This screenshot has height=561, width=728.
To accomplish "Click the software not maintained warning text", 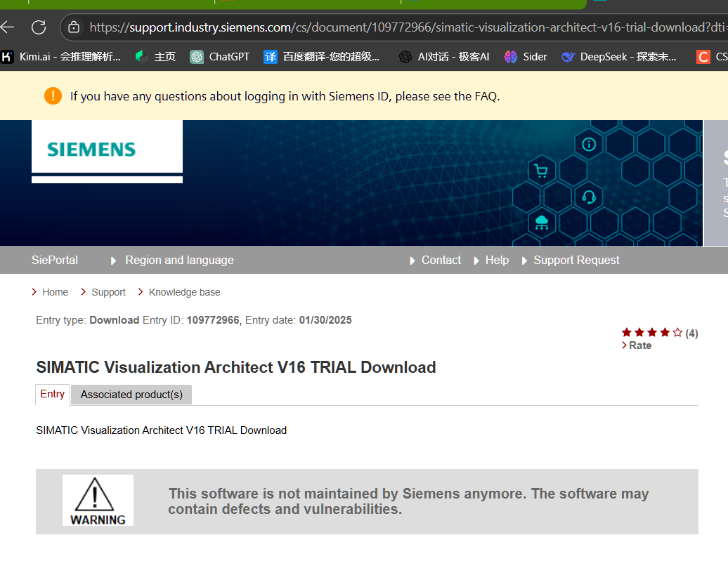I will tap(408, 501).
